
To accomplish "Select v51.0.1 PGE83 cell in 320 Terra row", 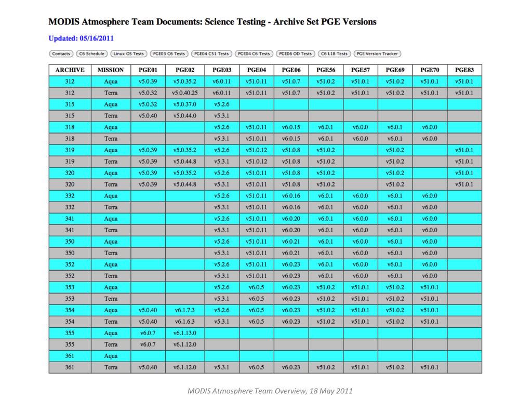I will (x=464, y=184).
